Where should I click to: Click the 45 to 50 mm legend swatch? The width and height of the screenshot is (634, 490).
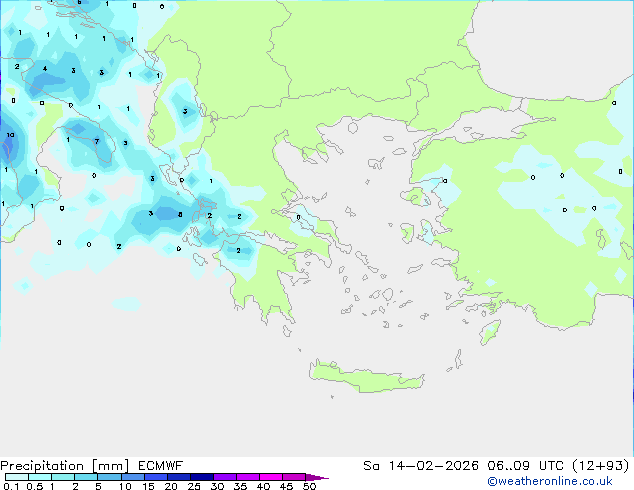click(294, 477)
